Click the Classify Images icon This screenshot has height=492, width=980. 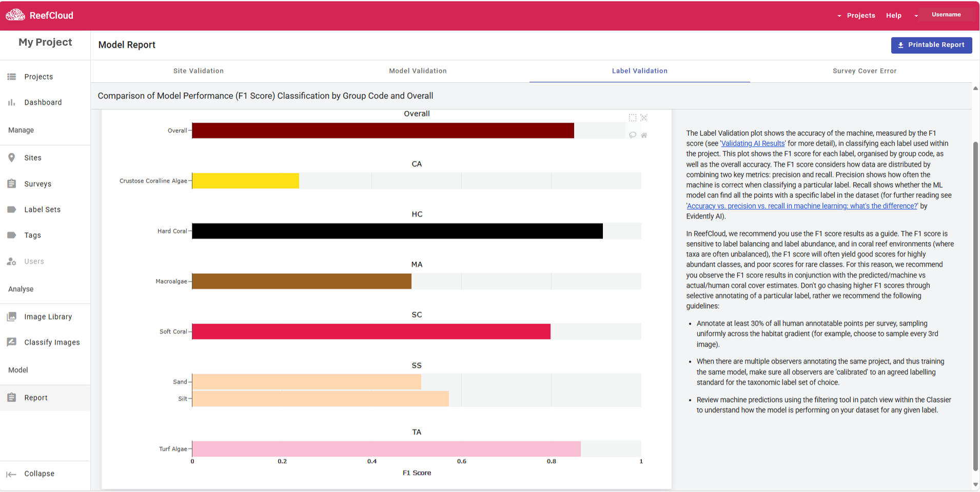[12, 342]
